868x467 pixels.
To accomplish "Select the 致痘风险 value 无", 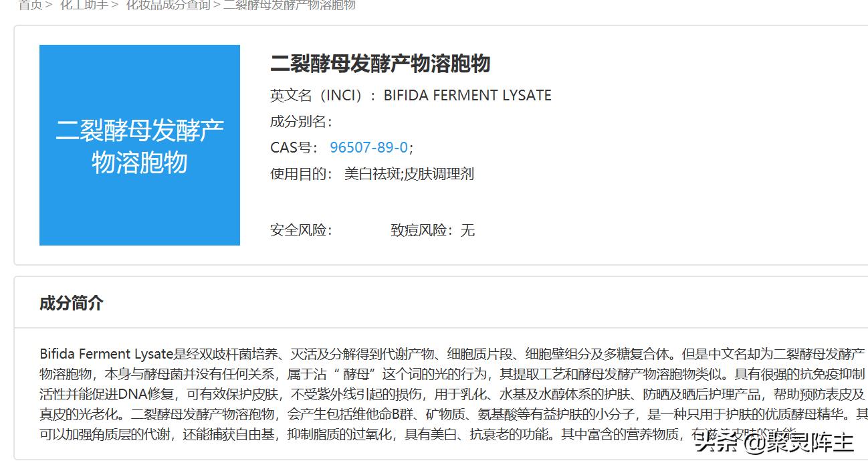I will pyautogui.click(x=468, y=230).
